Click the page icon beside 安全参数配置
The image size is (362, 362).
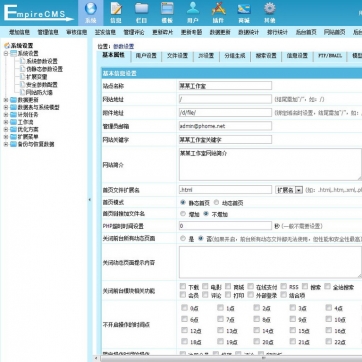(x=22, y=84)
